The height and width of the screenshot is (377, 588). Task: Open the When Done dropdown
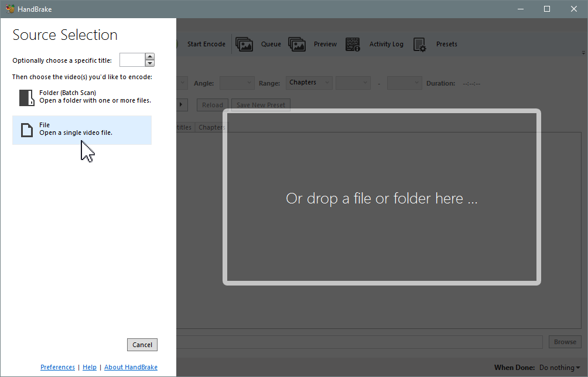click(x=559, y=368)
